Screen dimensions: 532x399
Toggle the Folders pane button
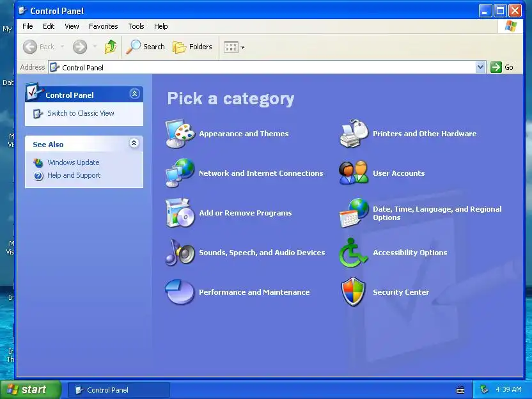point(192,47)
